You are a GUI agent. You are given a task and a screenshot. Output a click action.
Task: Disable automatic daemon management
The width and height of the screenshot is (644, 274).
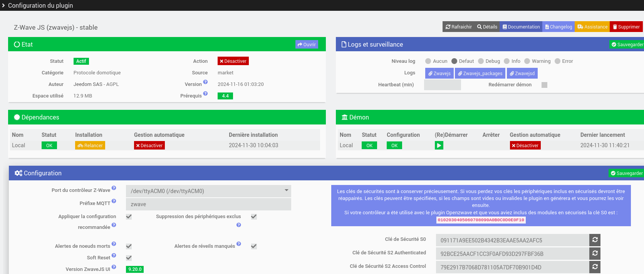click(x=525, y=145)
